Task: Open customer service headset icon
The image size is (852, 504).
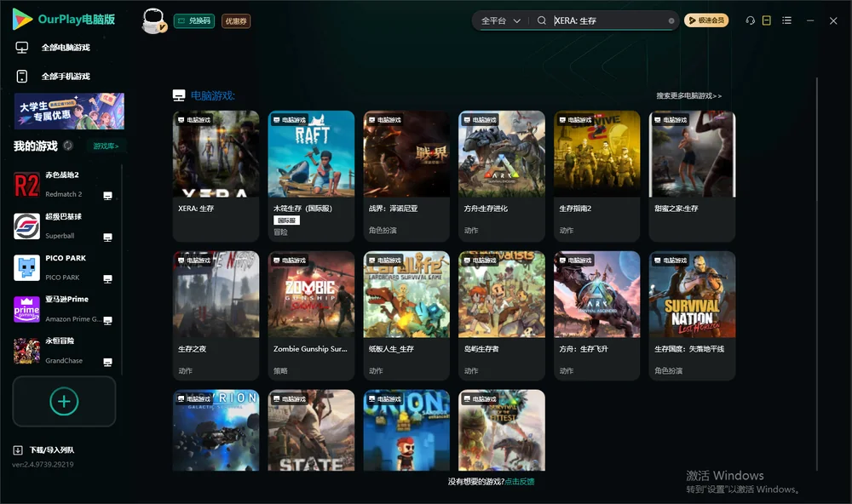Action: 750,20
